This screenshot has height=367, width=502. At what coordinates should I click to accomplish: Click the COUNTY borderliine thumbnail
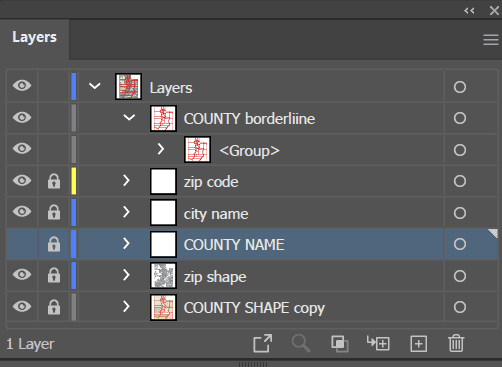pos(163,118)
